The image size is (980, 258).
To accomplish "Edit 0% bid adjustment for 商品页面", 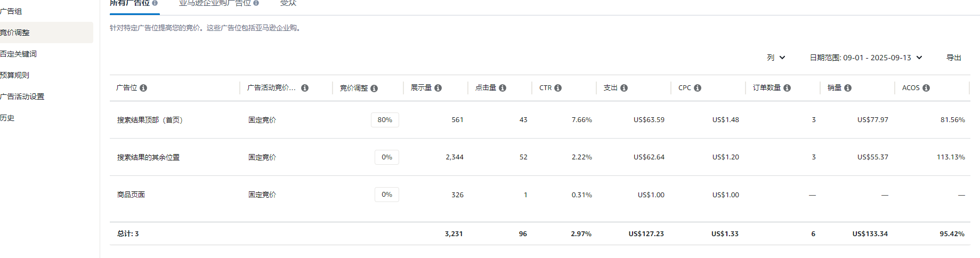I will (387, 195).
